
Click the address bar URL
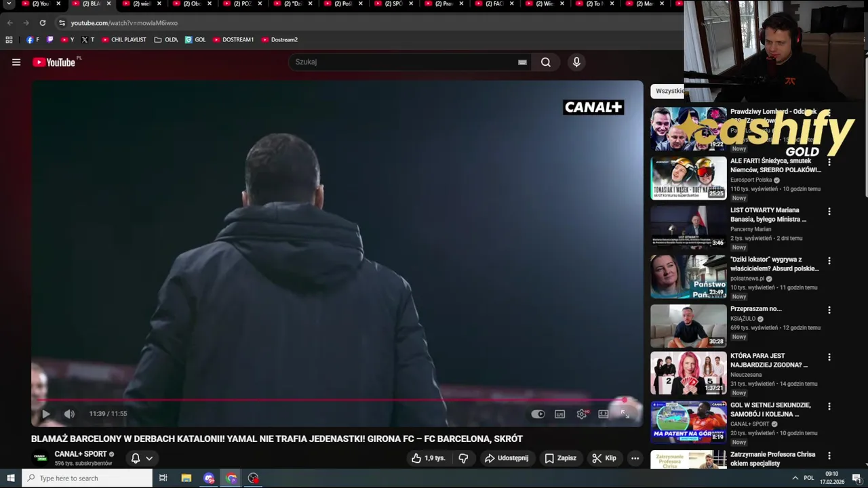coord(124,23)
